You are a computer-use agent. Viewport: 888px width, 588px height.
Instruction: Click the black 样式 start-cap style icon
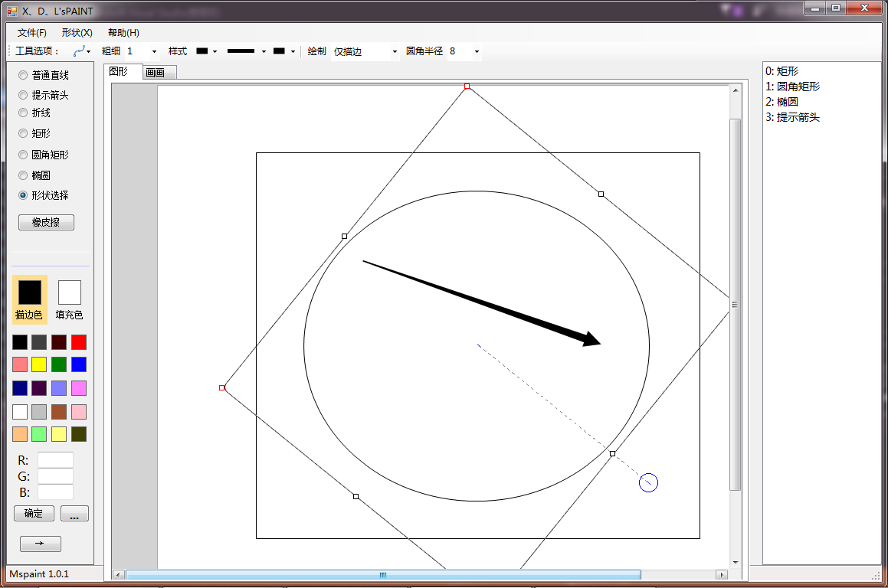click(202, 51)
